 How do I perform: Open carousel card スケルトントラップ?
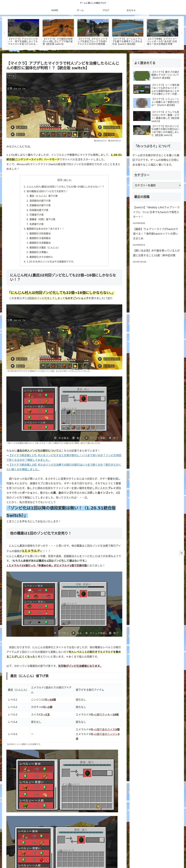[x=93, y=33]
